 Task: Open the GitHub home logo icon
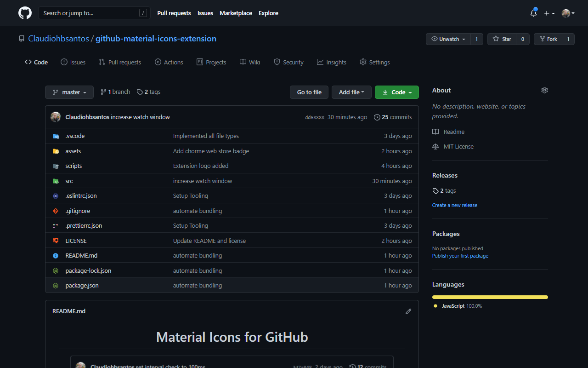24,13
